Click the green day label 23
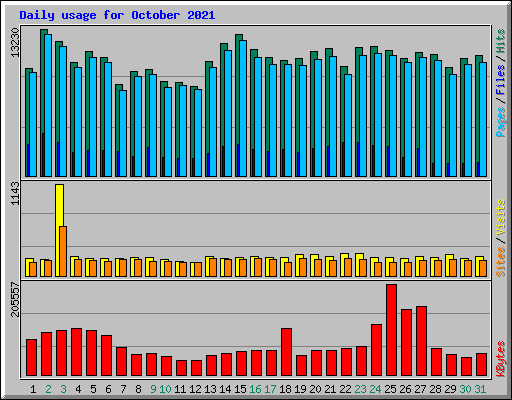The height and width of the screenshot is (400, 512). 360,389
